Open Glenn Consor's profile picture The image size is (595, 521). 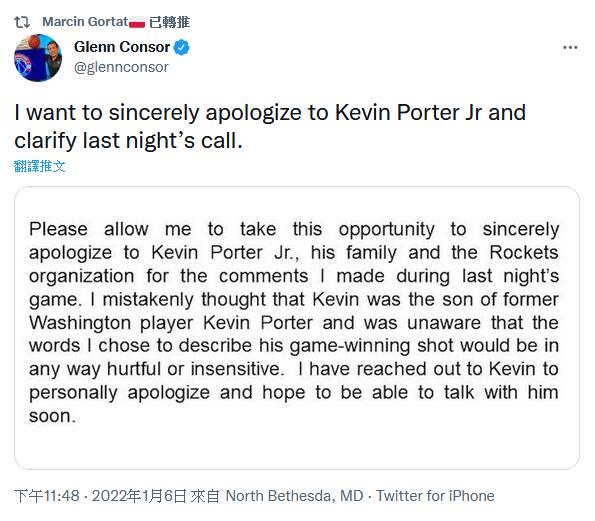(x=38, y=57)
